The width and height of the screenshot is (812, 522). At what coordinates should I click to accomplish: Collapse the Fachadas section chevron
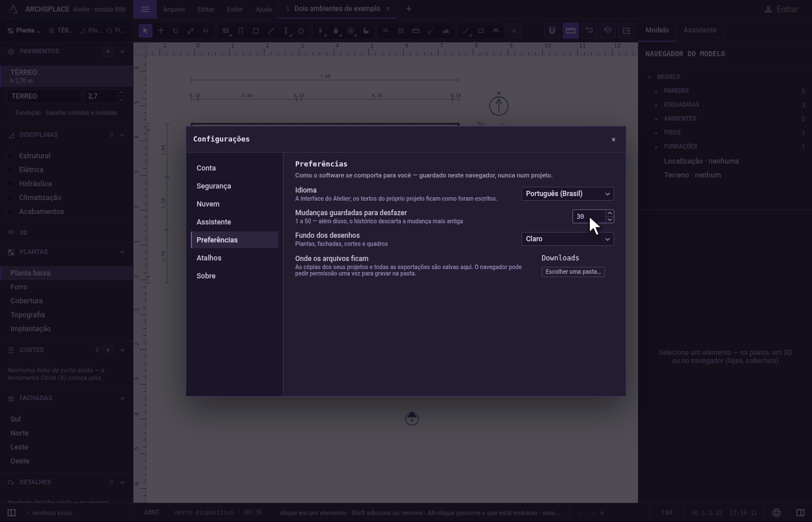click(x=122, y=398)
